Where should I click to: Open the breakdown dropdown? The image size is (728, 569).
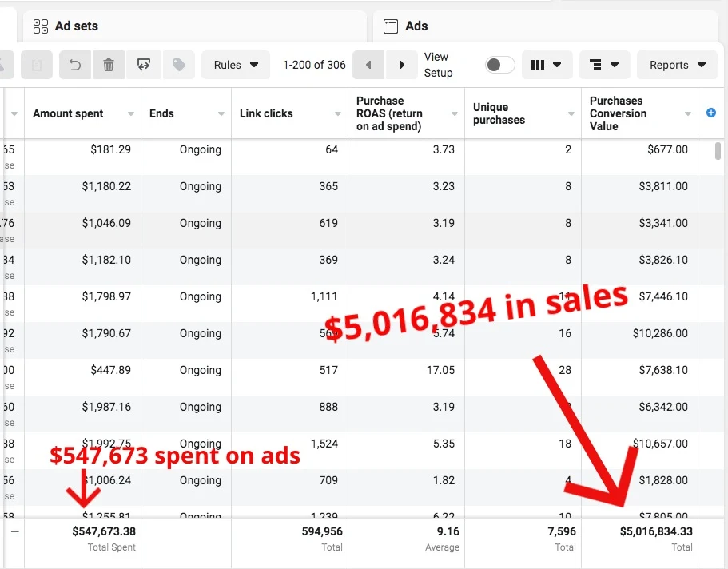coord(603,65)
